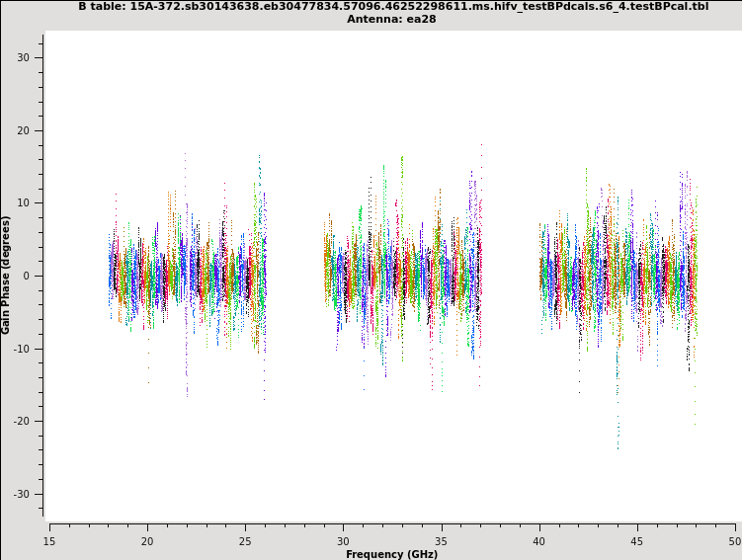Select the 'Gain Phase (degrees)' y-axis label
Screen dimensions: 742x560
pyautogui.click(x=7, y=275)
